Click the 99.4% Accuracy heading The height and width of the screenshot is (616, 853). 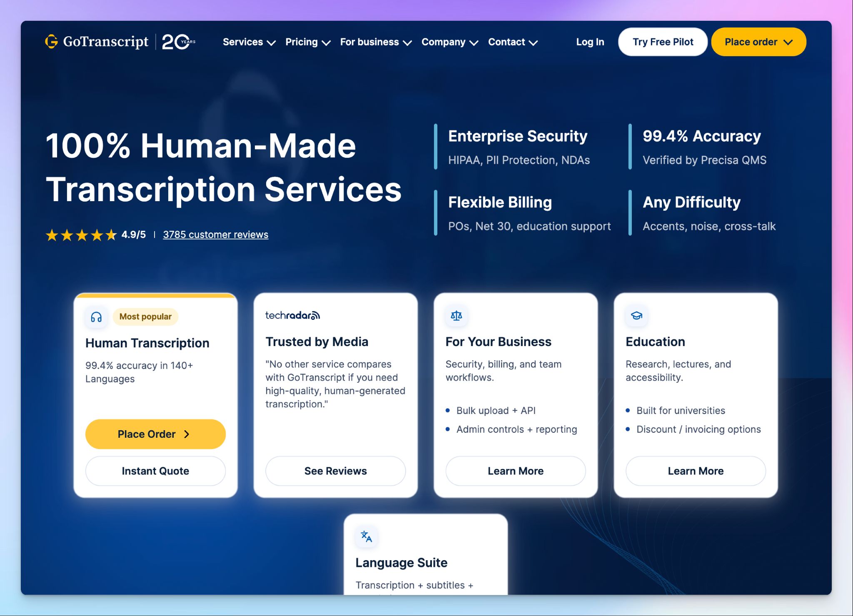702,136
